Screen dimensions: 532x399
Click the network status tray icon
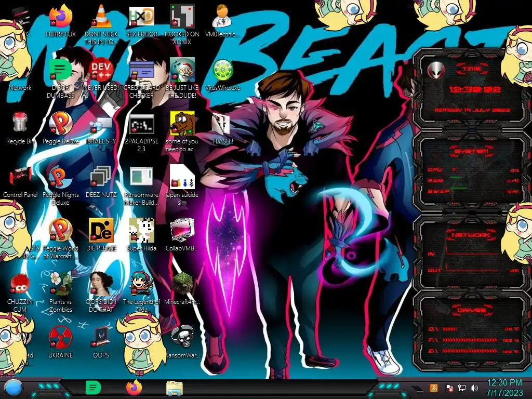click(x=462, y=388)
